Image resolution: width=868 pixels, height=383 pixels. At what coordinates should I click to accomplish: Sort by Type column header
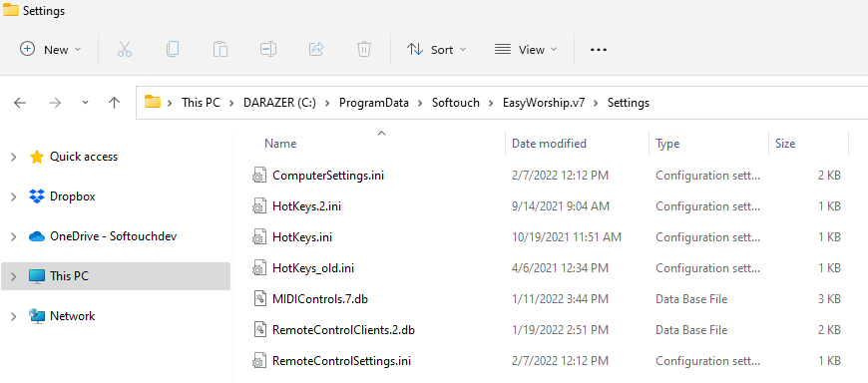[667, 144]
